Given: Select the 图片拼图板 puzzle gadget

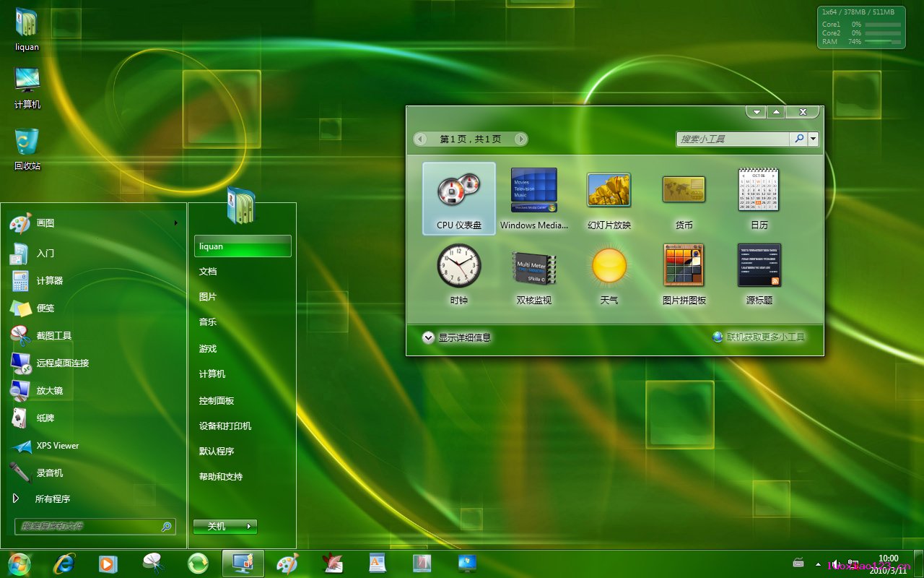Looking at the screenshot, I should [x=684, y=266].
